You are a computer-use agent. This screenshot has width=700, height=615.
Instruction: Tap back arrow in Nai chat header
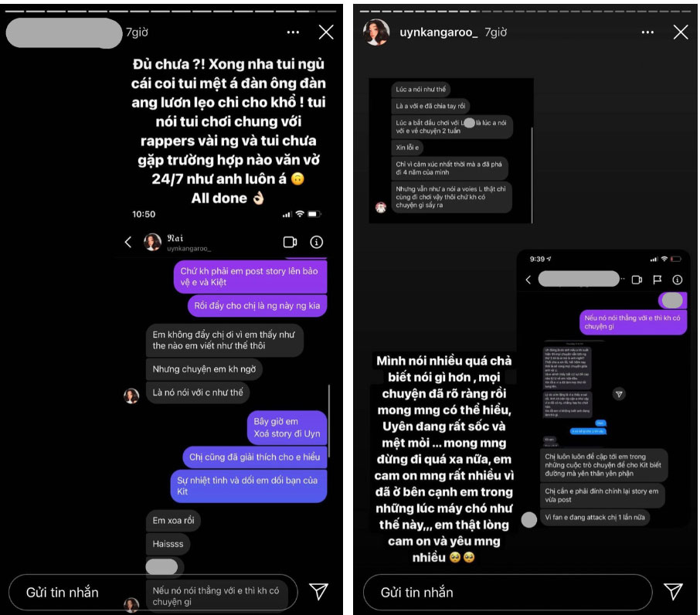(128, 242)
